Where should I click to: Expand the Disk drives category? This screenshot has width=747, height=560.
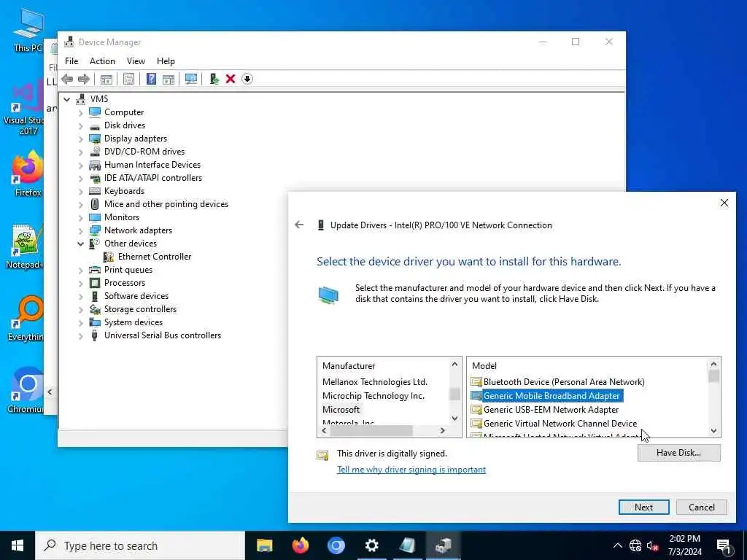click(x=80, y=125)
